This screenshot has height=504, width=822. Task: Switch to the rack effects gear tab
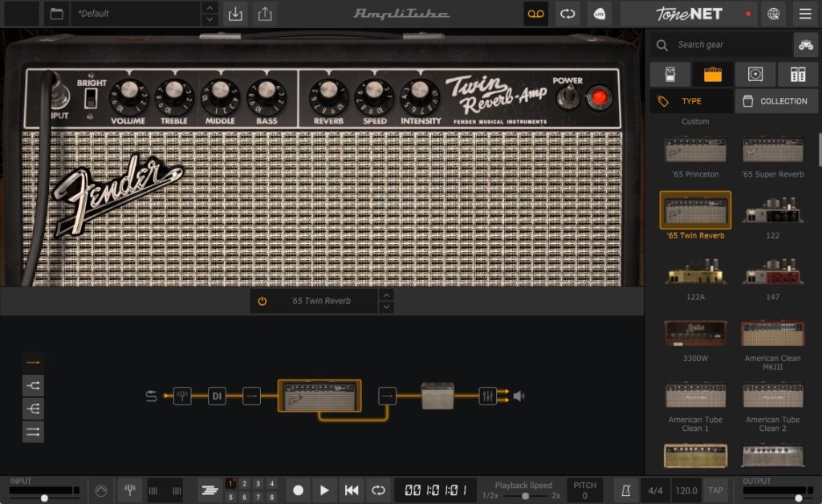798,75
